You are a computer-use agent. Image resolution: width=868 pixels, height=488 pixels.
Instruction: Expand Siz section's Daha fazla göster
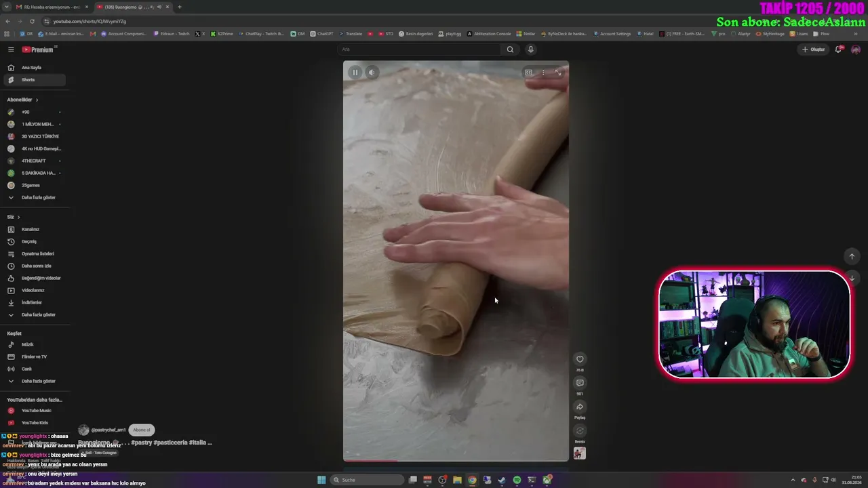click(34, 314)
